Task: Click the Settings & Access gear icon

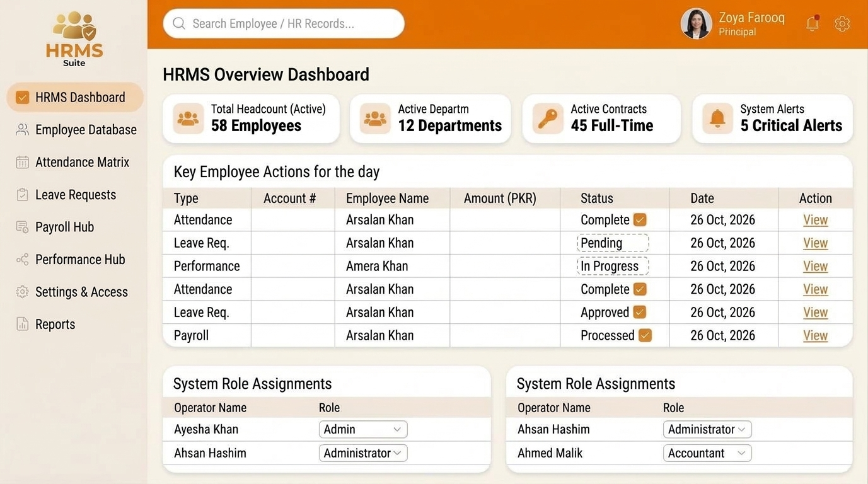Action: 22,292
